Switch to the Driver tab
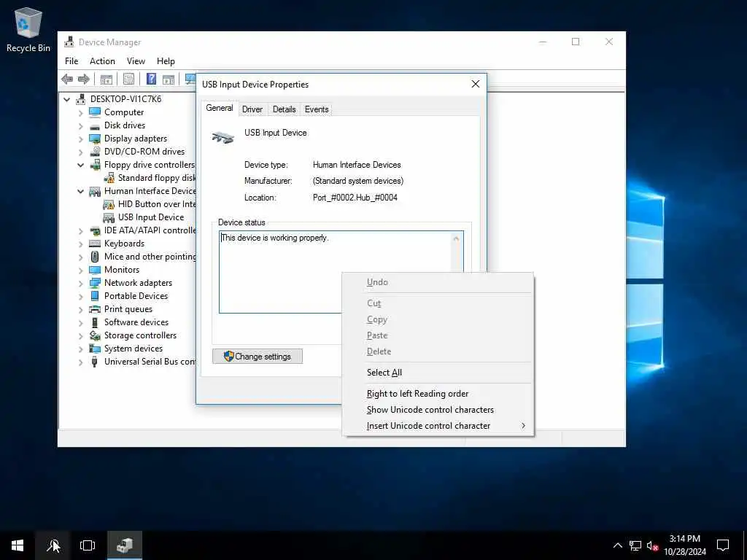The height and width of the screenshot is (560, 747). [252, 109]
